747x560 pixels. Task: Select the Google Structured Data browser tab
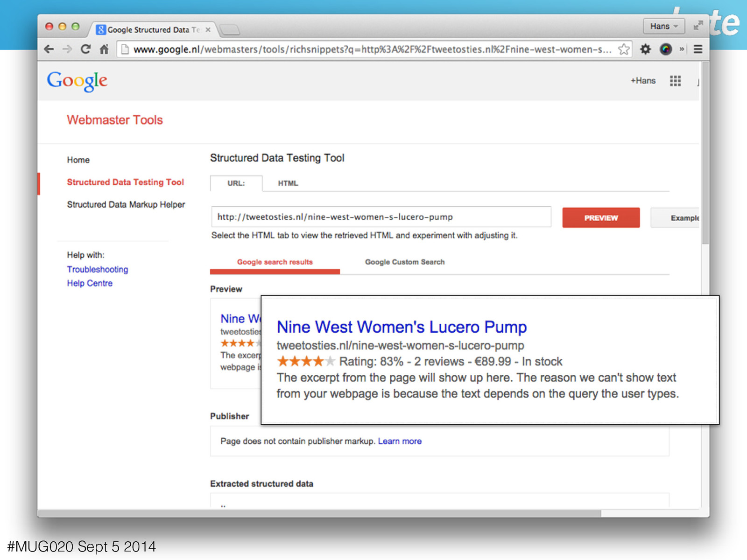point(153,30)
